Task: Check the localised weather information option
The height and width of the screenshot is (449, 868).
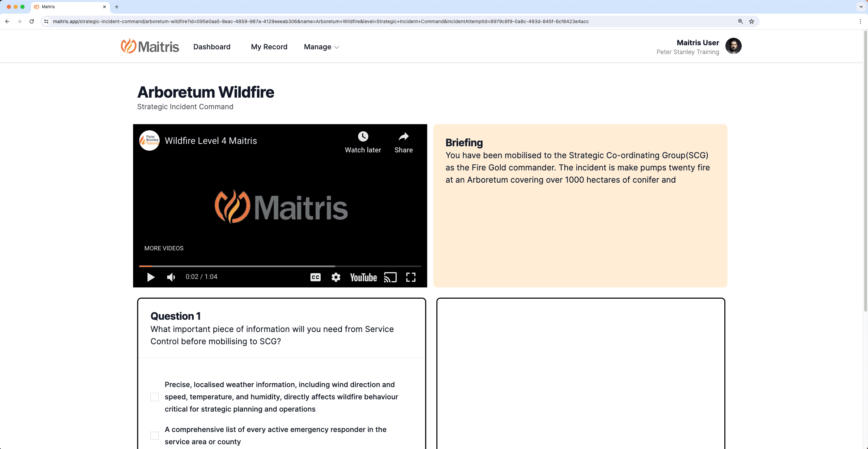Action: pos(155,397)
